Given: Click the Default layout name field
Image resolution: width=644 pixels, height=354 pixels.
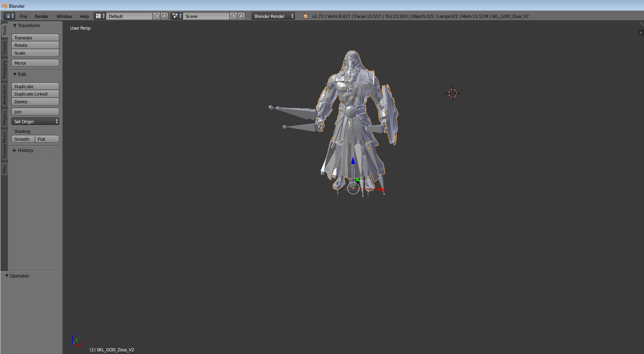Looking at the screenshot, I should [x=129, y=16].
